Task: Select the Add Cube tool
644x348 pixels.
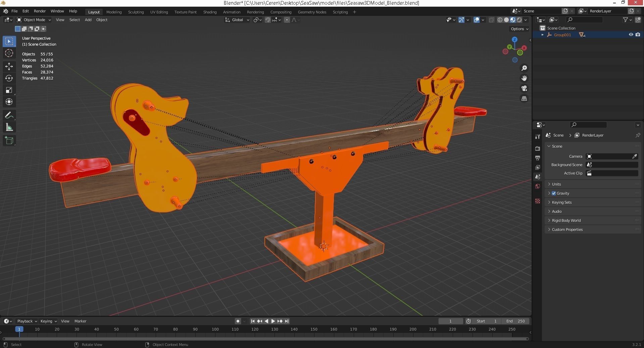Action: tap(9, 140)
